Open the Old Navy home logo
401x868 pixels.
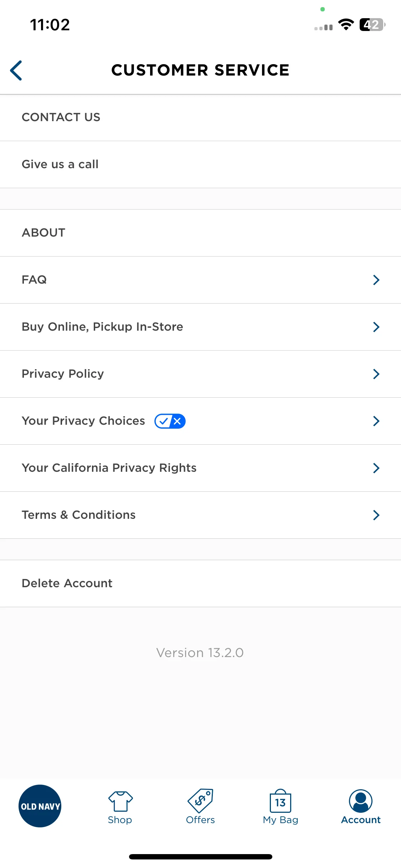[x=40, y=806]
